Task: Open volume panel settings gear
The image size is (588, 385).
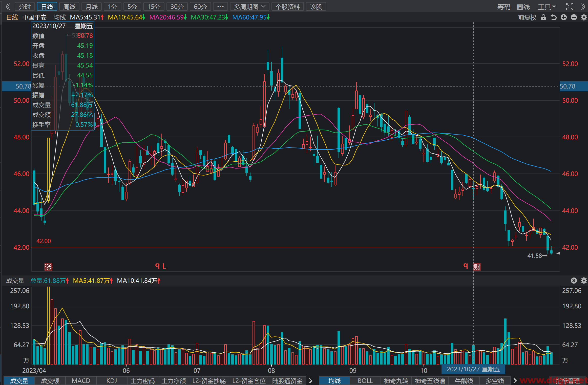Action: coord(584,281)
